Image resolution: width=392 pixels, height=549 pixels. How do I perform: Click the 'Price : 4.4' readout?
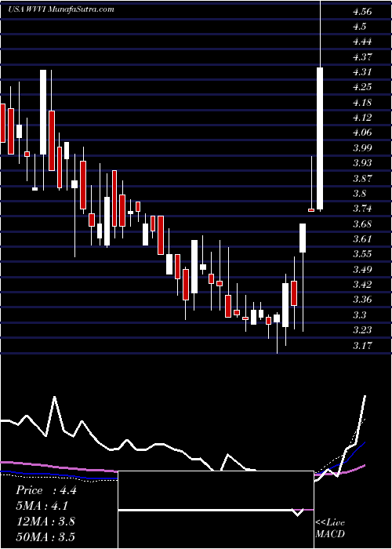pyautogui.click(x=45, y=490)
